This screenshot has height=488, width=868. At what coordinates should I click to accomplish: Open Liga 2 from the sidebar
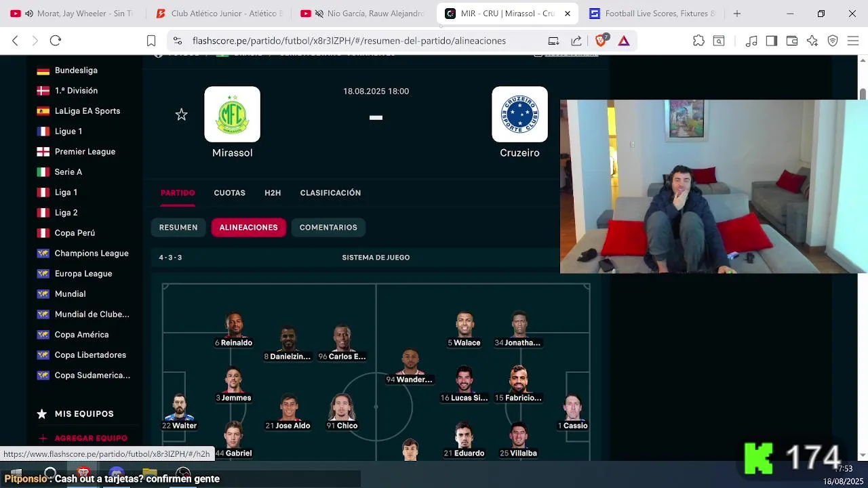coord(66,213)
